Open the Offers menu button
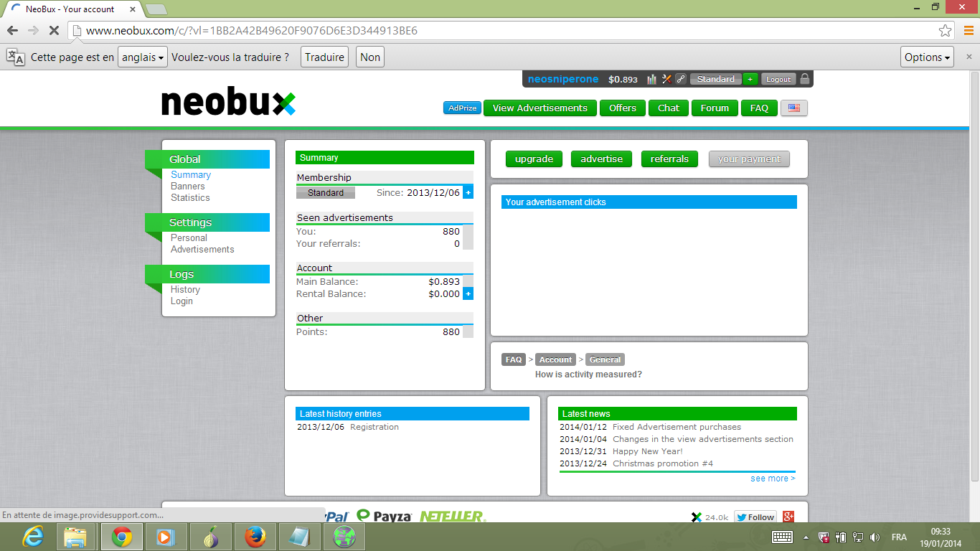This screenshot has height=551, width=980. tap(623, 108)
